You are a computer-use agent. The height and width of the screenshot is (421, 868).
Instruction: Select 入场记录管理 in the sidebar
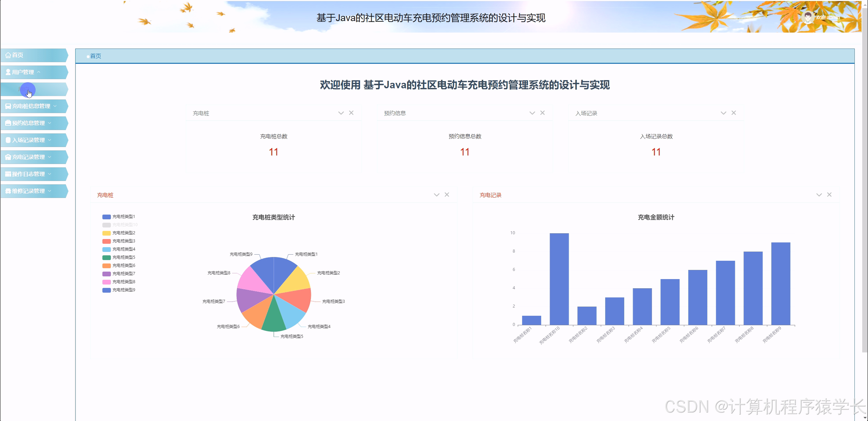pyautogui.click(x=8, y=140)
